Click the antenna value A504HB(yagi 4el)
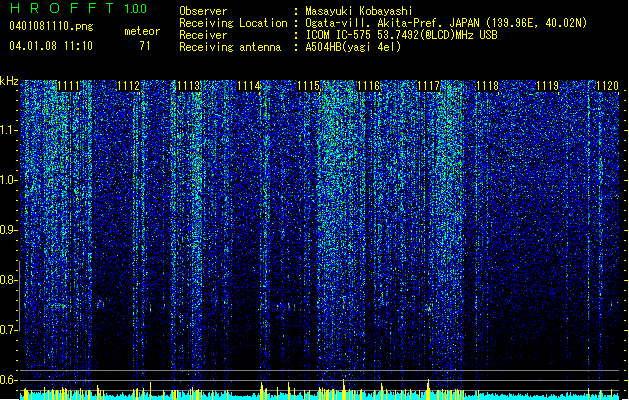The width and height of the screenshot is (629, 400). (x=353, y=47)
